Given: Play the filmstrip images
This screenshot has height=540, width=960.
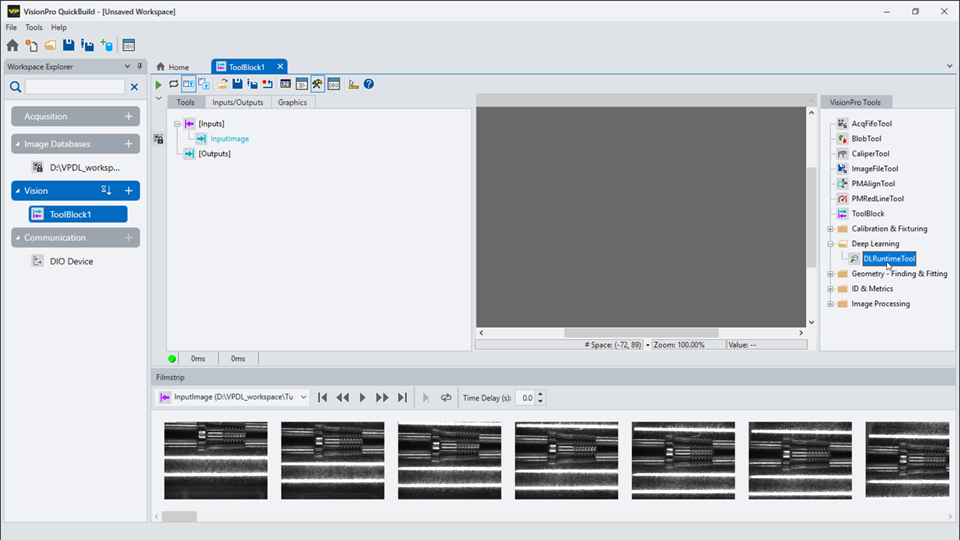Looking at the screenshot, I should coord(362,398).
